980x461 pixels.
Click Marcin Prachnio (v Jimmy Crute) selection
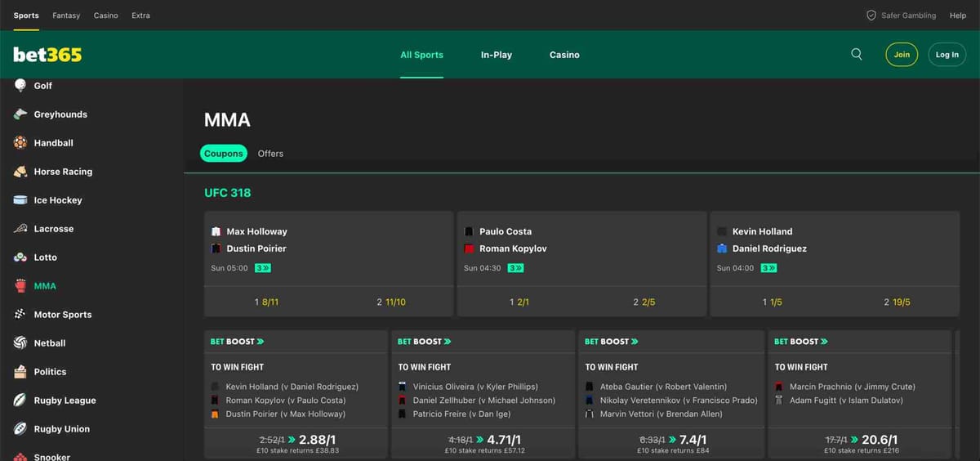853,387
